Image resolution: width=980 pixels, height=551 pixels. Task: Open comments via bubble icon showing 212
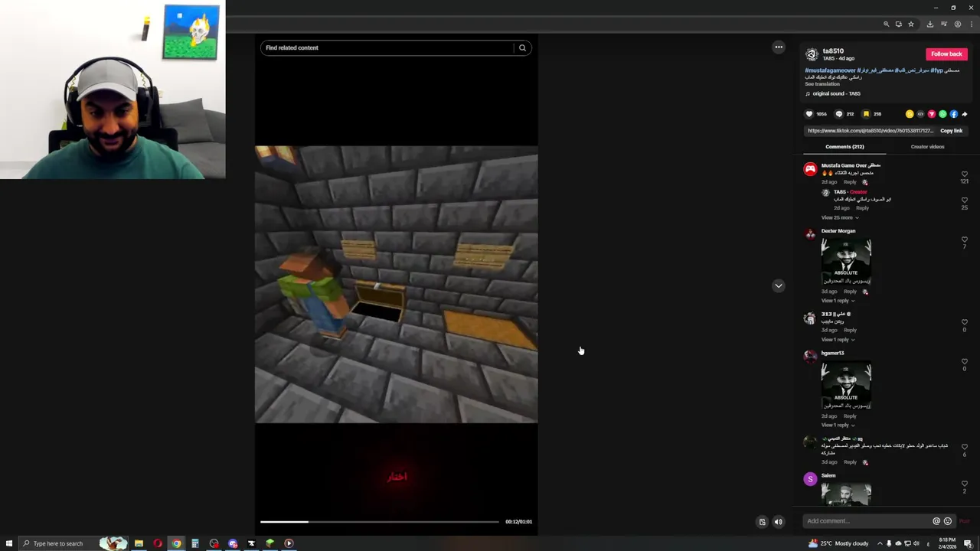(838, 114)
